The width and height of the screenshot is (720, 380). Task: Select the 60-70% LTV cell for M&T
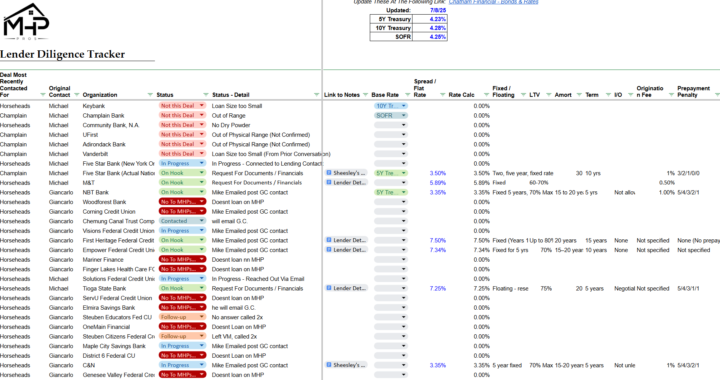[539, 183]
